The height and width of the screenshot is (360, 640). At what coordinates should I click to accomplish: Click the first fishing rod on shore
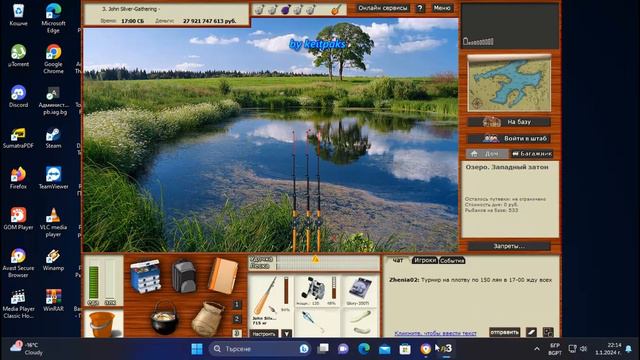(x=294, y=191)
